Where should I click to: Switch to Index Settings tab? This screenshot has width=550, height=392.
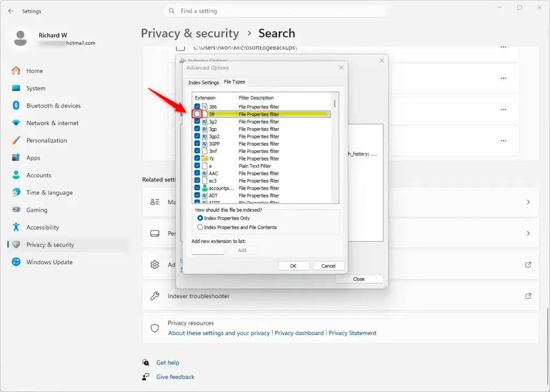(x=204, y=82)
